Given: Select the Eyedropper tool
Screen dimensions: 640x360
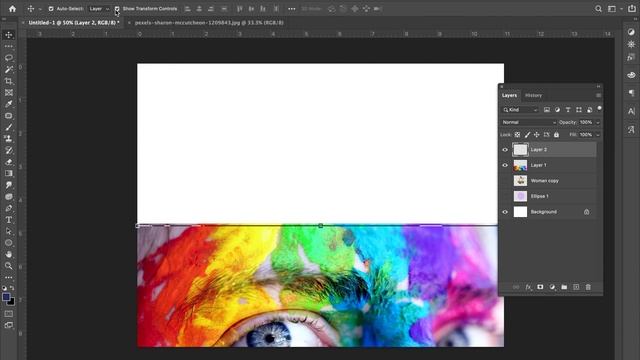Looking at the screenshot, I should 9,104.
